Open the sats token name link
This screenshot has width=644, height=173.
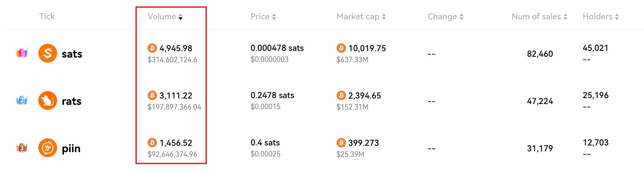pyautogui.click(x=72, y=54)
